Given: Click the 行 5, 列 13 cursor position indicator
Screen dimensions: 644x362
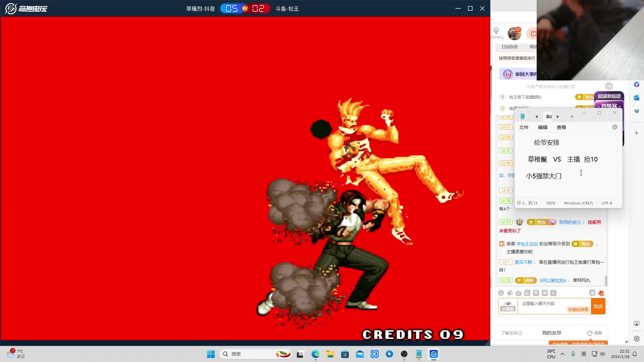Looking at the screenshot, I should point(527,203).
